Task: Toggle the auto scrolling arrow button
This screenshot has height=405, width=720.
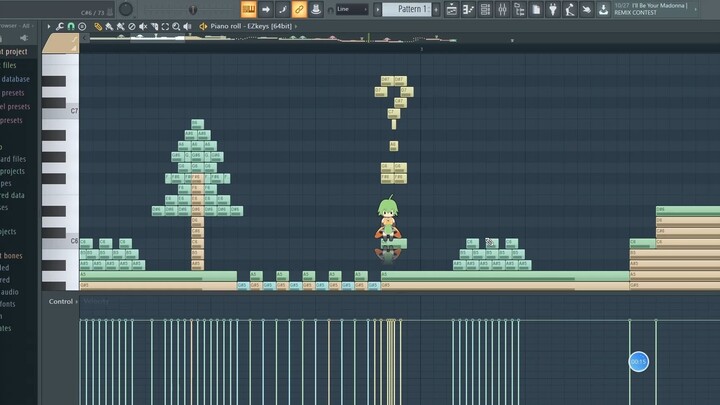Action: pos(265,9)
